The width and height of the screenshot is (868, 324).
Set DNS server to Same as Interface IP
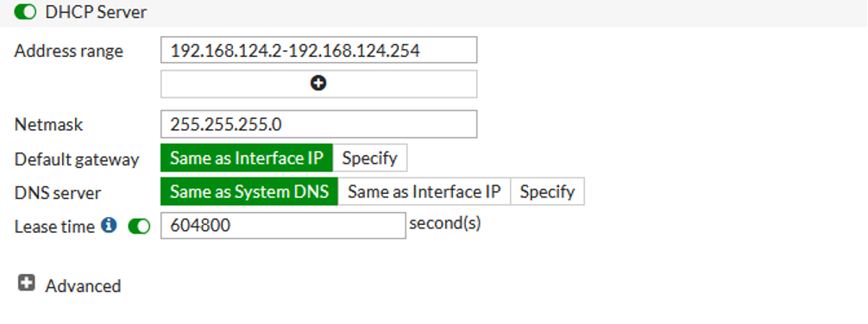click(424, 191)
